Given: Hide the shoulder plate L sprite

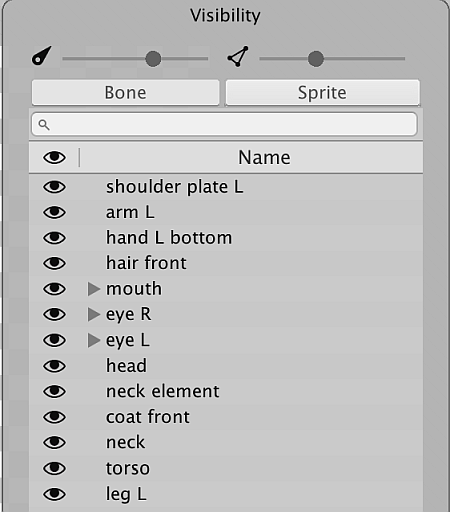Looking at the screenshot, I should (x=54, y=187).
